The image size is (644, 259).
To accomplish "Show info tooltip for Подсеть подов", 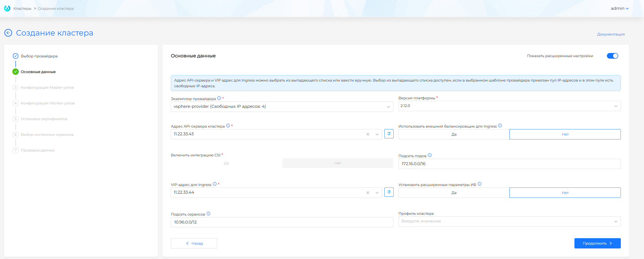I will coord(430,155).
